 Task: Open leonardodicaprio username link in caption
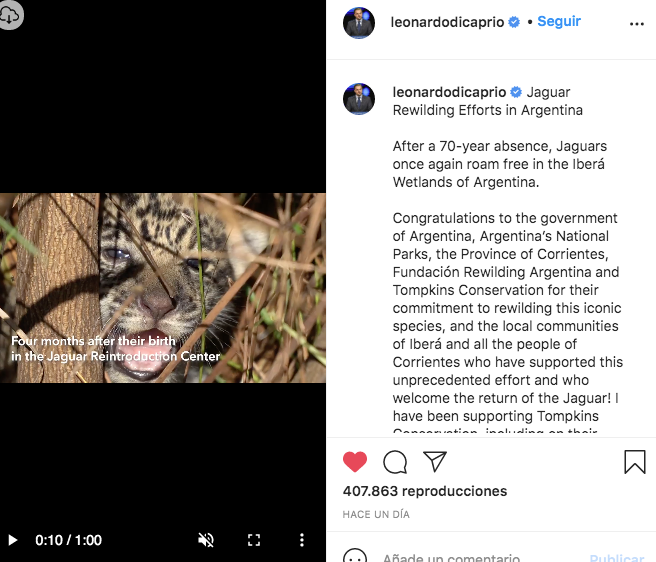coord(449,92)
